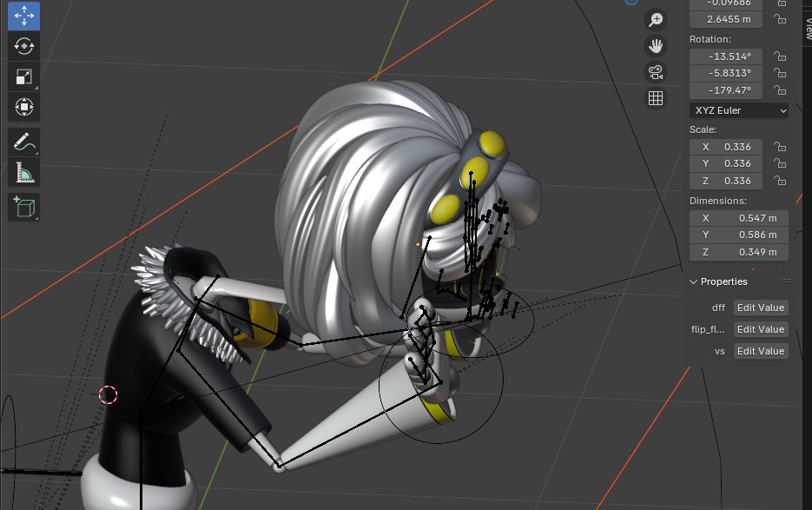Click the rotation -5.8313° field
Image resolution: width=812 pixels, height=510 pixels.
pyautogui.click(x=725, y=73)
